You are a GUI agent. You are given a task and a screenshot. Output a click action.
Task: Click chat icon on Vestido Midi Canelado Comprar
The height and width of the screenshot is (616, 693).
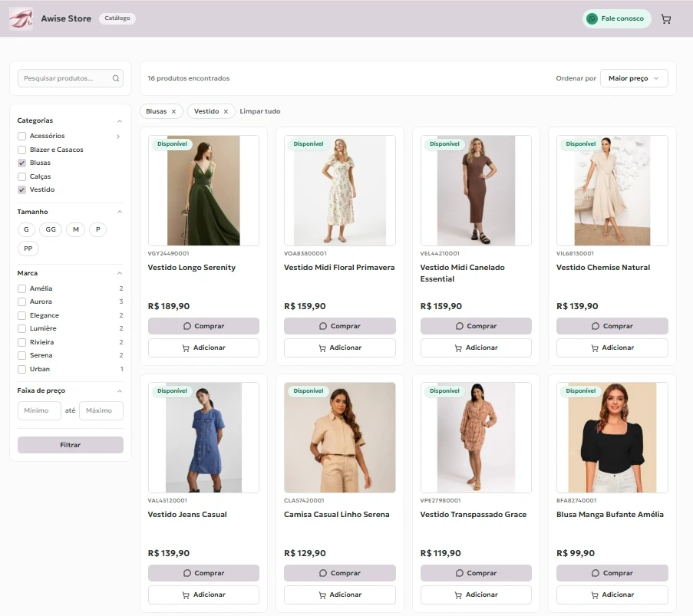pyautogui.click(x=460, y=326)
